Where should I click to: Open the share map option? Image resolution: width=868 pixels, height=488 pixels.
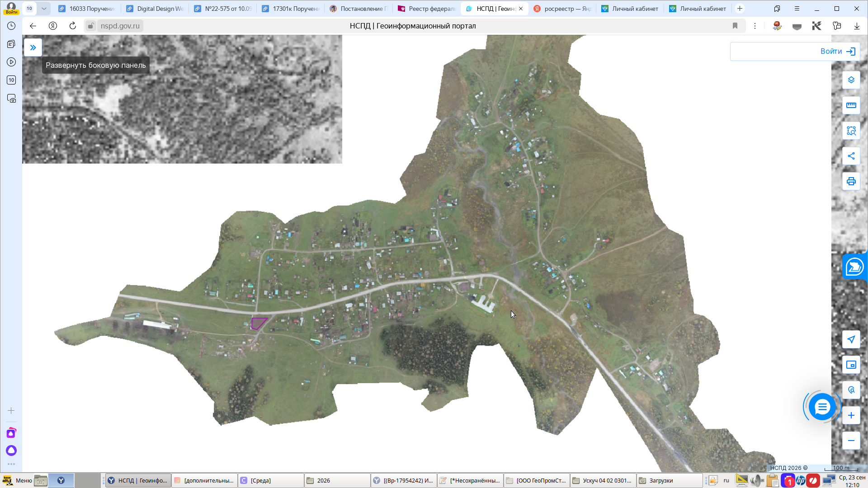pyautogui.click(x=851, y=156)
